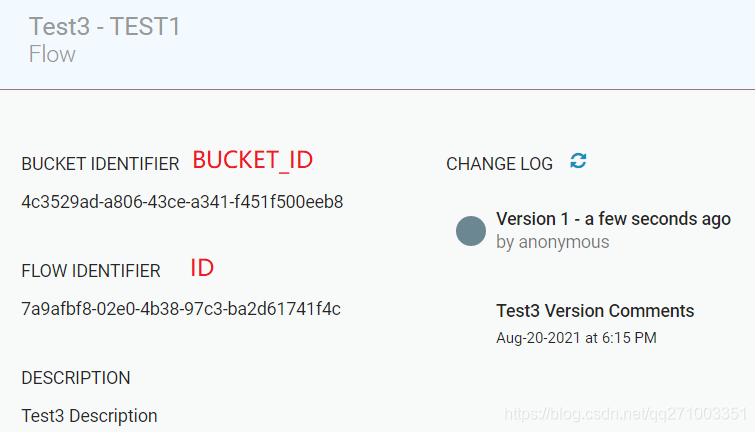Click Test3 Version Comments text
Viewport: 755px width, 432px height.
tap(595, 311)
